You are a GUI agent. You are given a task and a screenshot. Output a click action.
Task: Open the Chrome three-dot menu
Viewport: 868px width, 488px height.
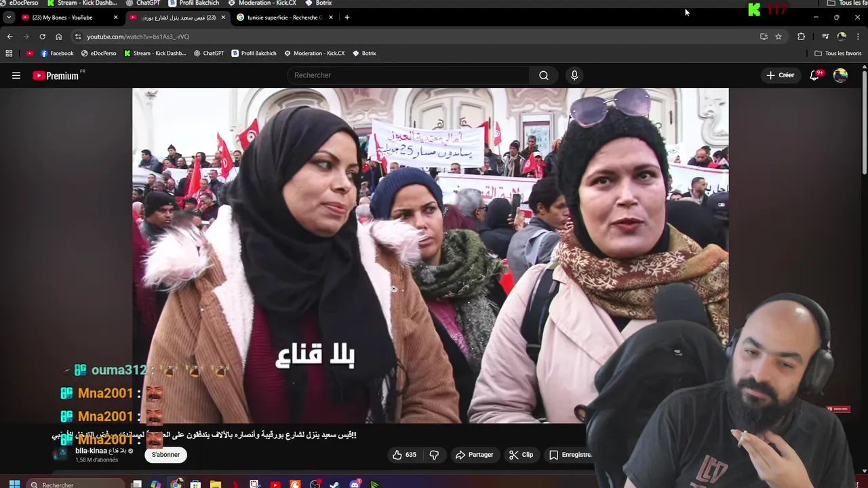pos(858,37)
